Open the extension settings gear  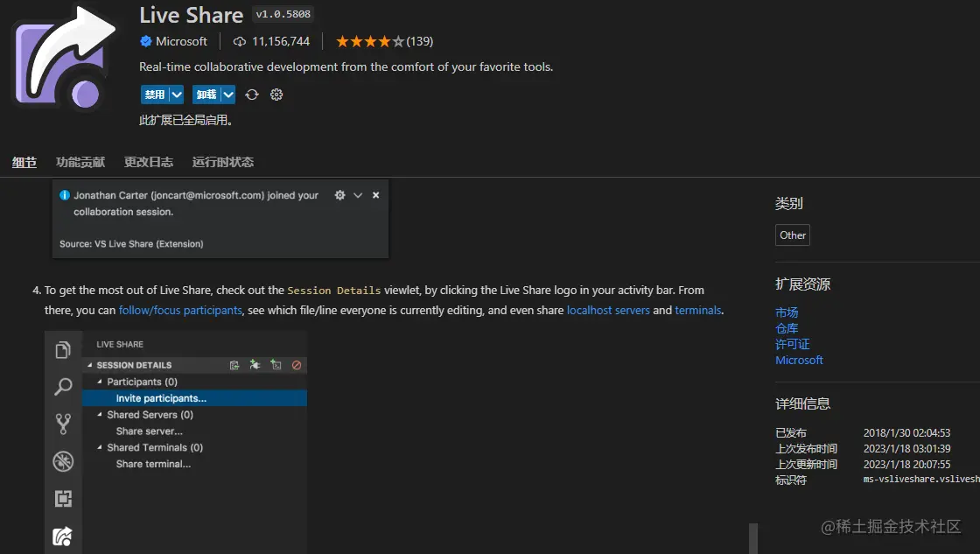point(276,95)
